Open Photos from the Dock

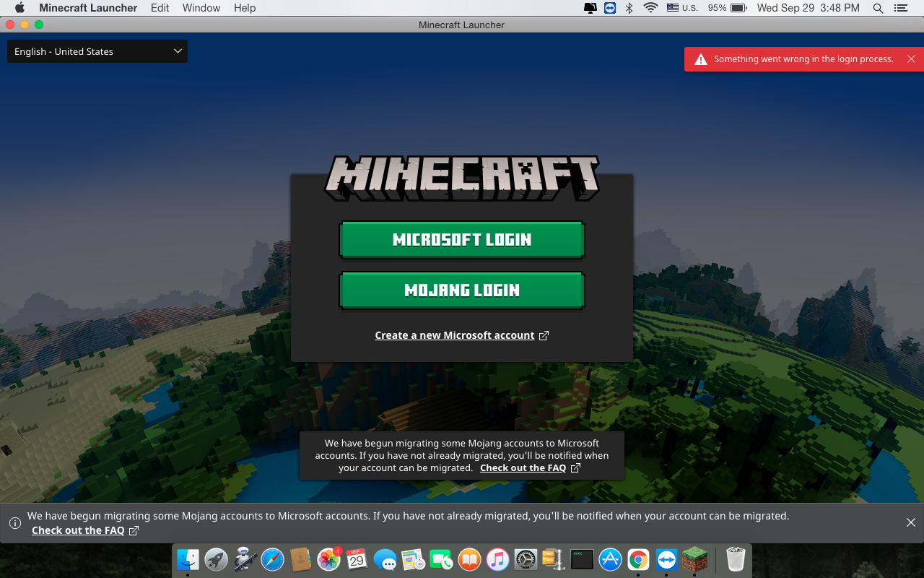328,559
